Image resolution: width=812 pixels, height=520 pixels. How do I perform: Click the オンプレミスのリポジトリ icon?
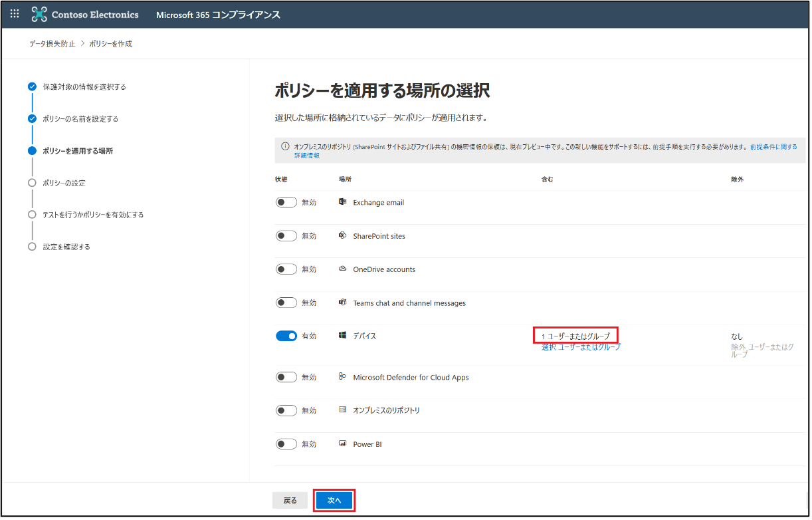tap(343, 410)
